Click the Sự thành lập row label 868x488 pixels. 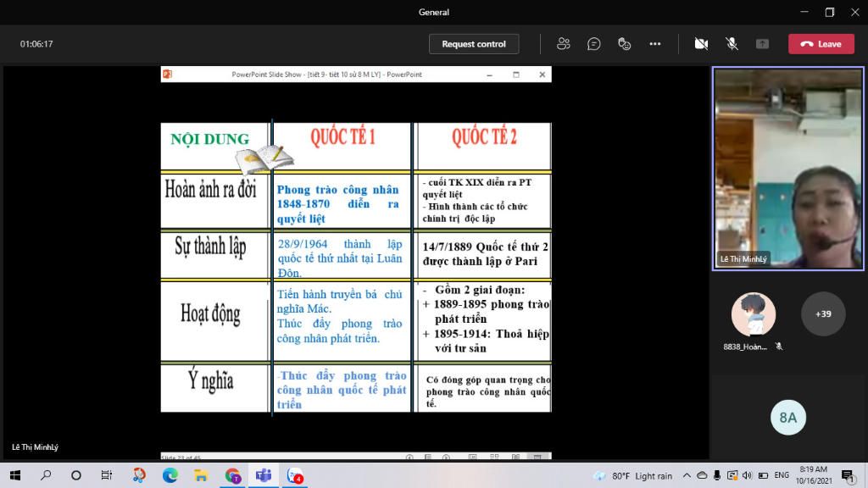tap(210, 247)
